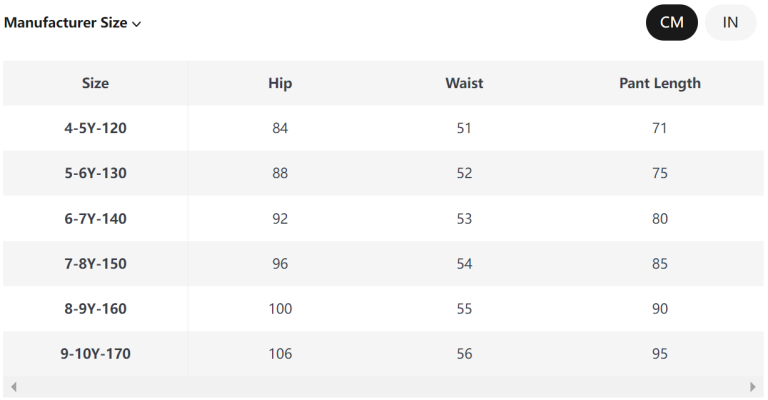The width and height of the screenshot is (768, 400).
Task: Select the 8-9Y-160 size row
Action: pos(95,309)
